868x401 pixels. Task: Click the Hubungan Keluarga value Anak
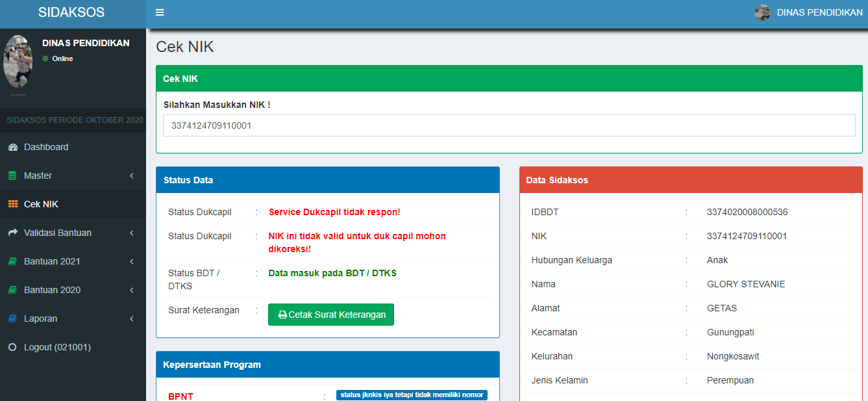[x=717, y=260]
